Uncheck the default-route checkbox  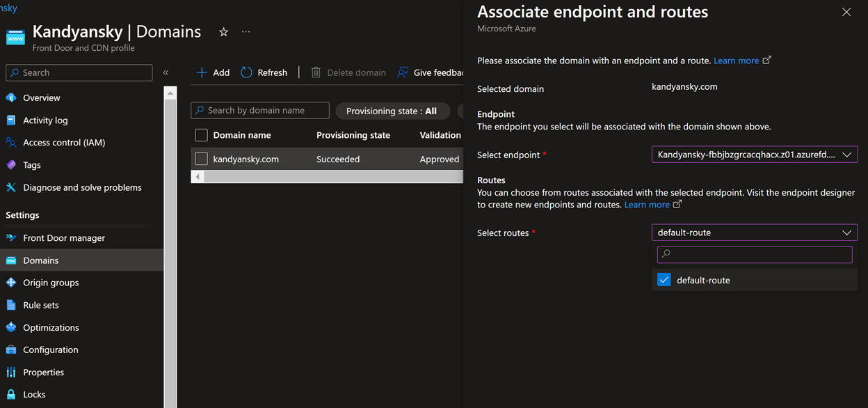pyautogui.click(x=664, y=280)
